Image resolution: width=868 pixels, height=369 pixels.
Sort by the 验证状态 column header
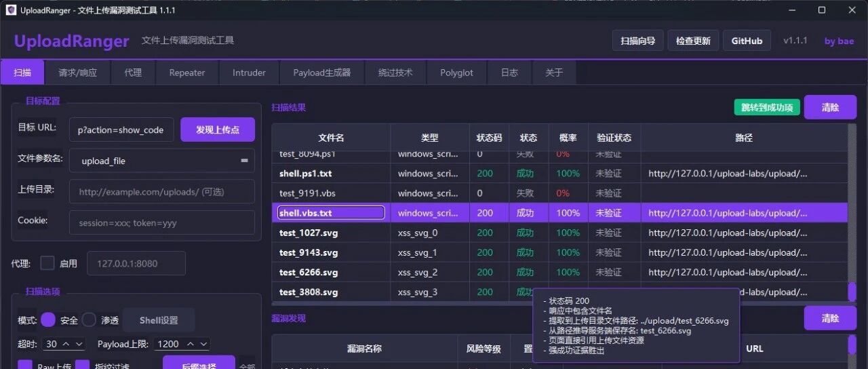click(614, 138)
